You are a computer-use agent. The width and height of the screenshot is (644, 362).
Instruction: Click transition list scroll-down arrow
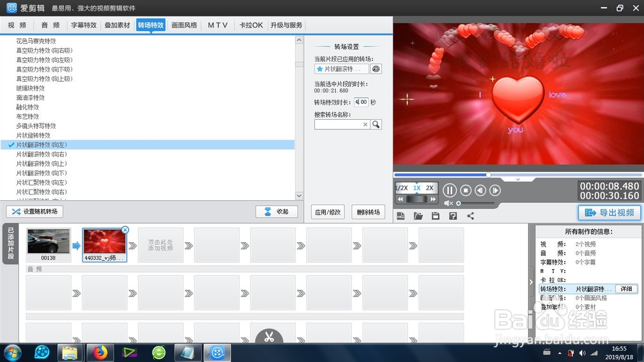tap(299, 196)
